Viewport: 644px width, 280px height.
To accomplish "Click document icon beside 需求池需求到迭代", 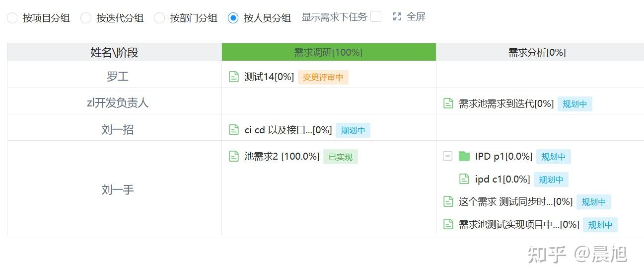I will (448, 103).
